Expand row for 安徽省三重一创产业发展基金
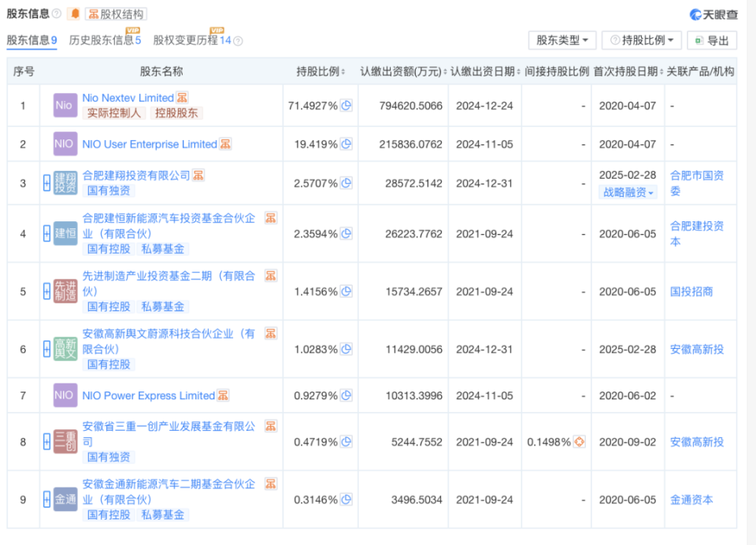 46,442
